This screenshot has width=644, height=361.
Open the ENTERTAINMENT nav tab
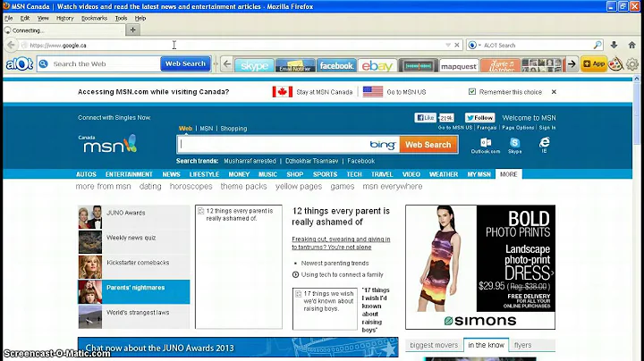coord(129,174)
